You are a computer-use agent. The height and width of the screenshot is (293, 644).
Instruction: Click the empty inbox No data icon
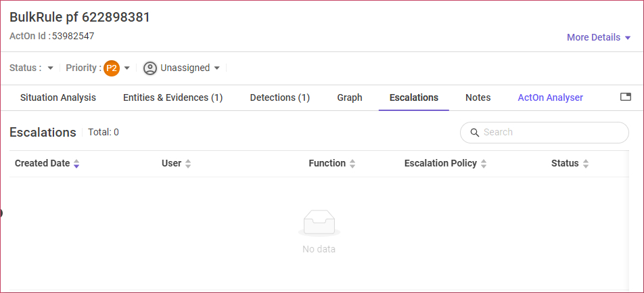click(x=319, y=223)
